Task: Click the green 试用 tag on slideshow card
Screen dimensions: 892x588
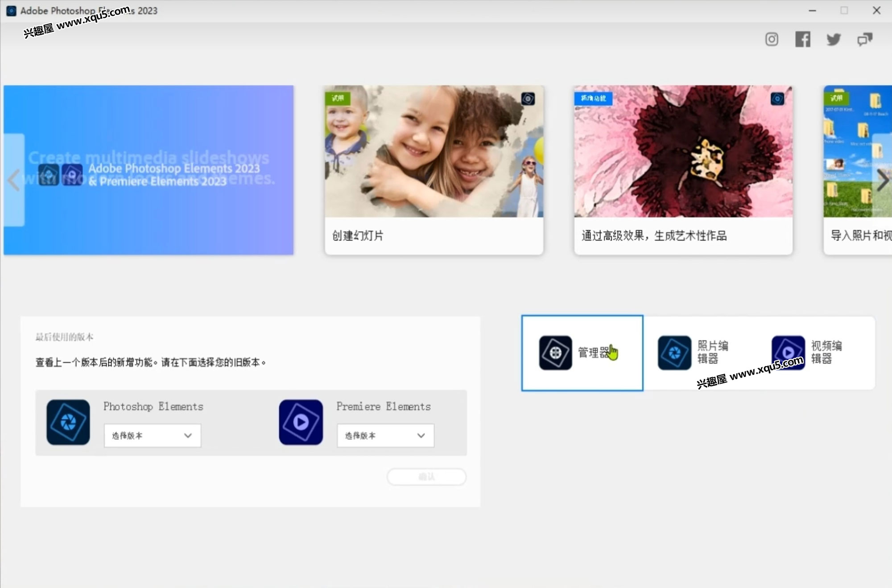Action: (338, 98)
